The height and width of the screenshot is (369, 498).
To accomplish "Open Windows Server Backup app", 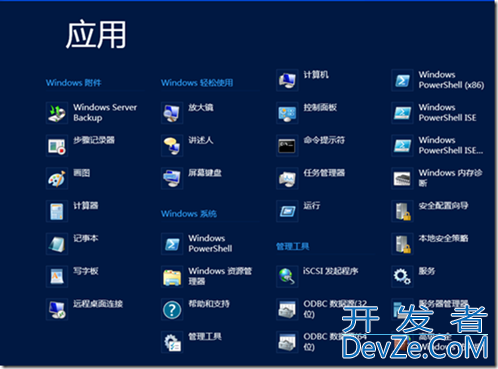I will tap(92, 113).
